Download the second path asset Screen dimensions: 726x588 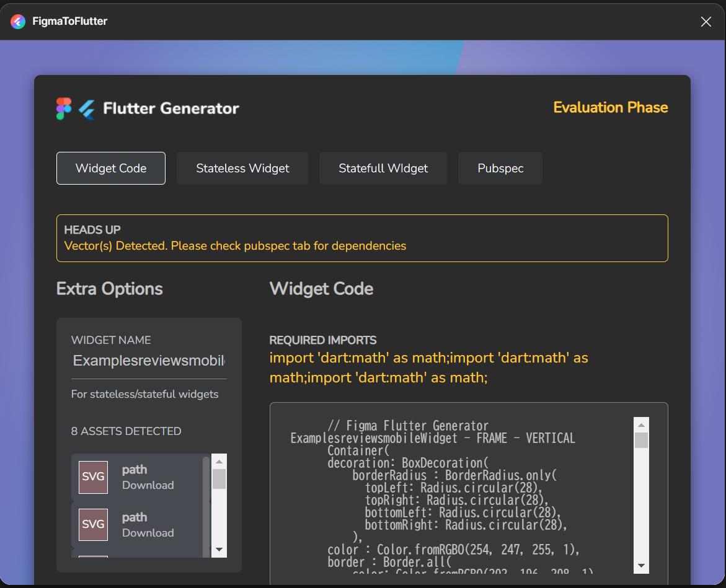[x=148, y=532]
